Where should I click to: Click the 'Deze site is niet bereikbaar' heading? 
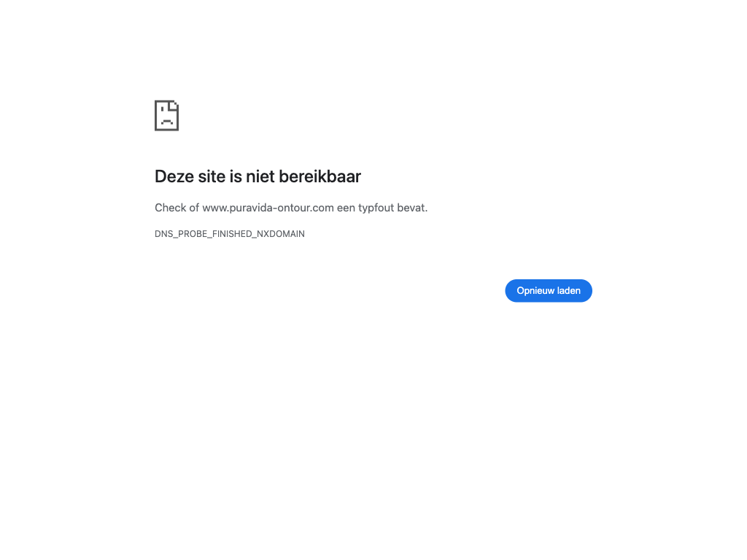pos(258,176)
